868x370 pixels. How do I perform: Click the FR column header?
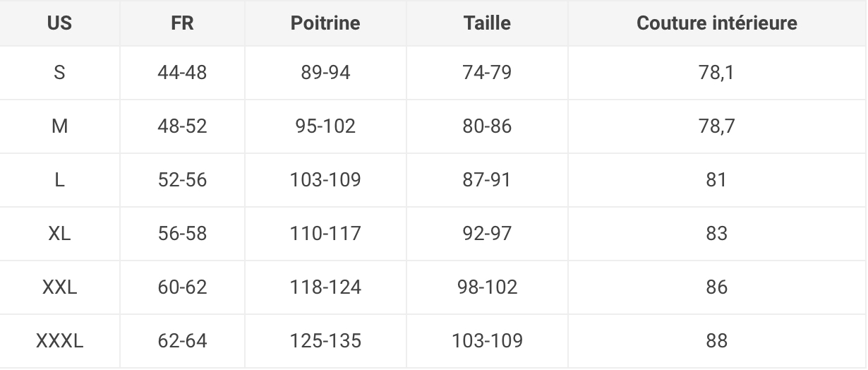coord(182,23)
